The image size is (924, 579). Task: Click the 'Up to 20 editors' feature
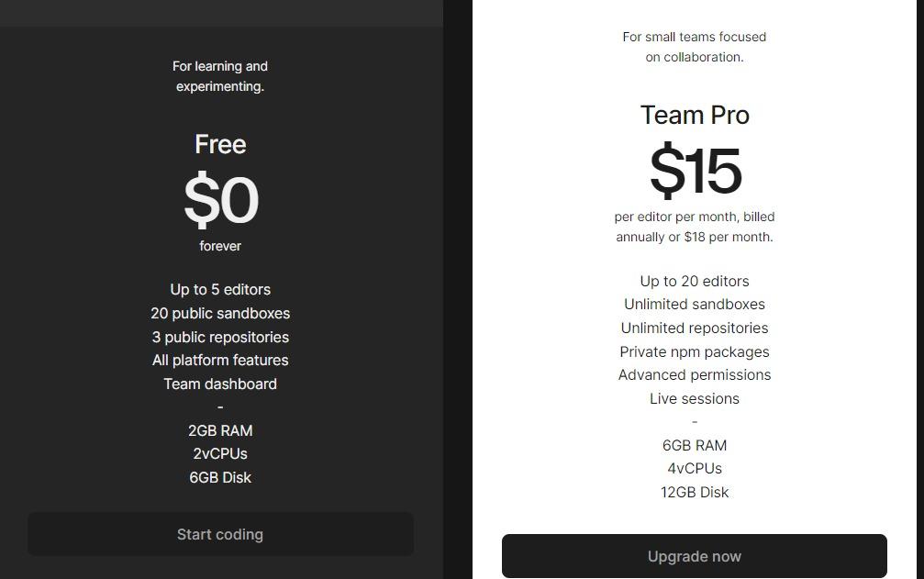tap(695, 281)
